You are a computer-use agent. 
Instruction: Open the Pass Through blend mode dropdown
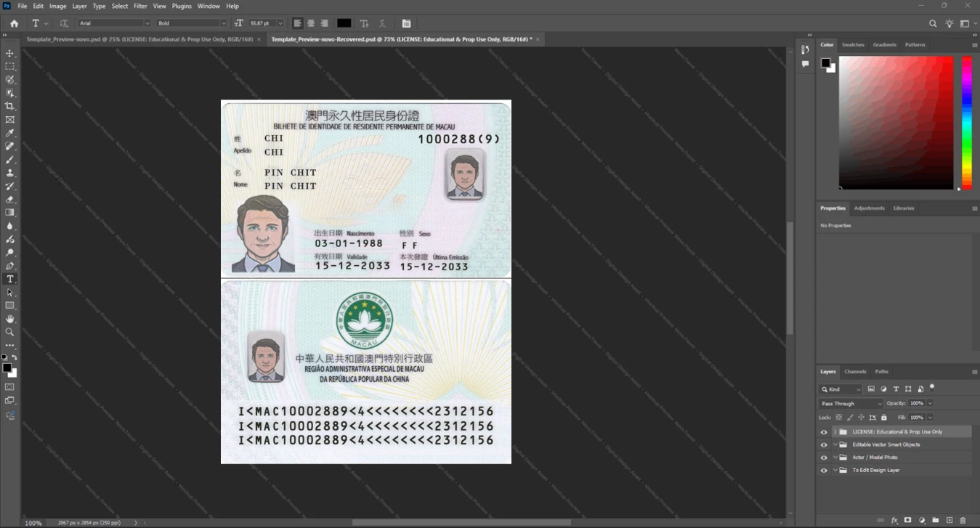click(x=851, y=403)
